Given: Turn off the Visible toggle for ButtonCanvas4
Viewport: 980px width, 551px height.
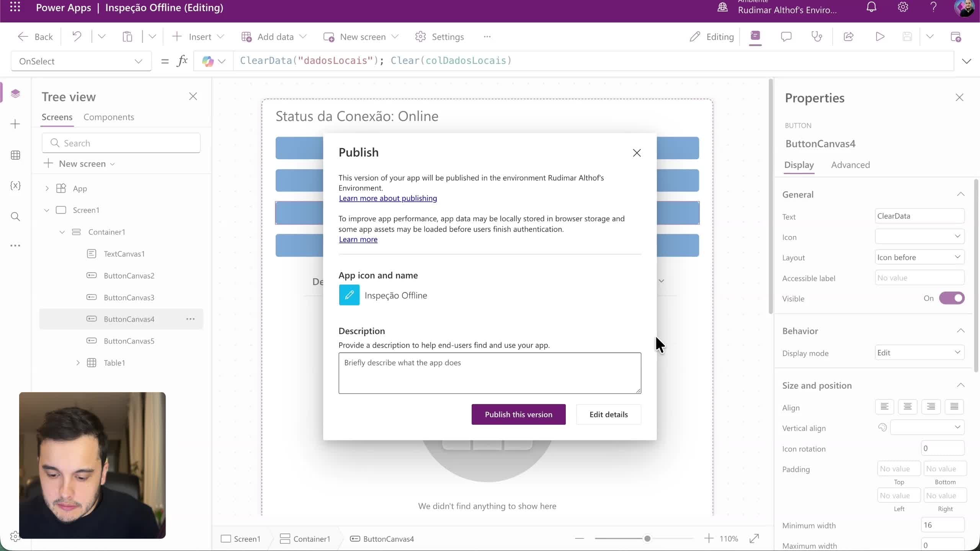Looking at the screenshot, I should click(x=952, y=298).
